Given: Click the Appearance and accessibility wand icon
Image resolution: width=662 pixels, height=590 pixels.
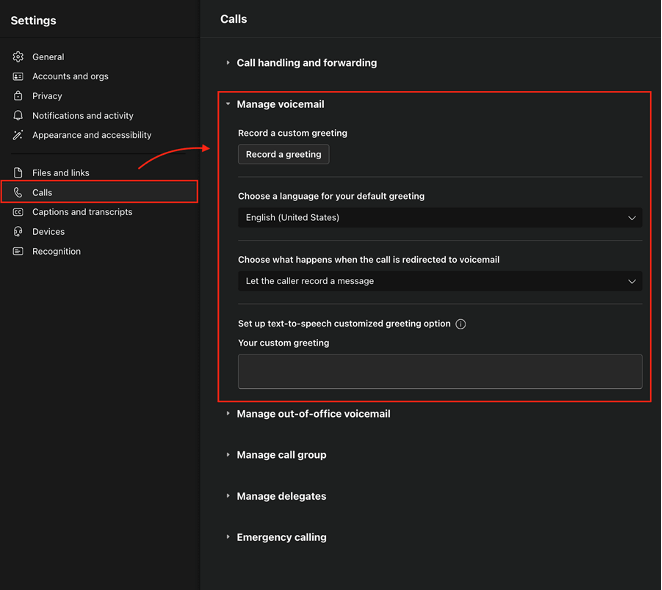Looking at the screenshot, I should (18, 135).
